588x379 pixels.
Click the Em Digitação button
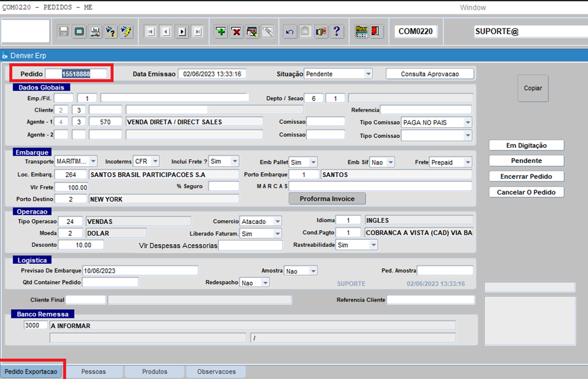526,145
